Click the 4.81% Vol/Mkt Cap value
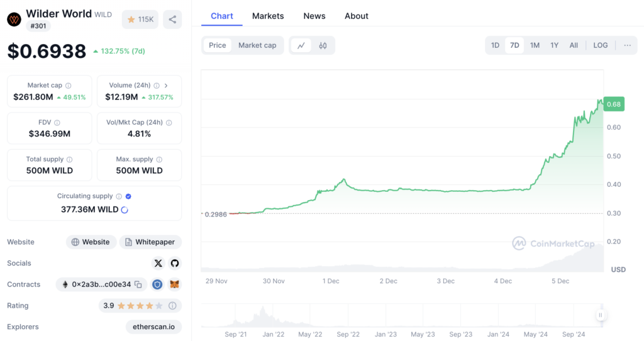The width and height of the screenshot is (644, 341). coord(139,134)
